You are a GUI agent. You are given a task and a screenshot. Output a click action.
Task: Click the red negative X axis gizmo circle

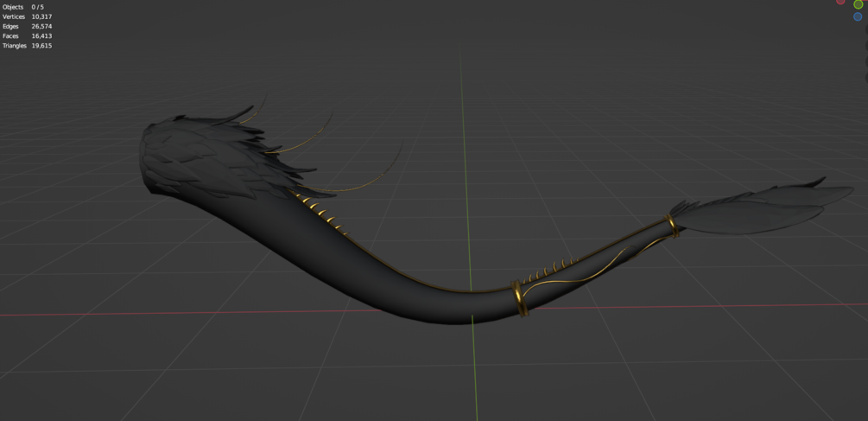click(x=840, y=2)
